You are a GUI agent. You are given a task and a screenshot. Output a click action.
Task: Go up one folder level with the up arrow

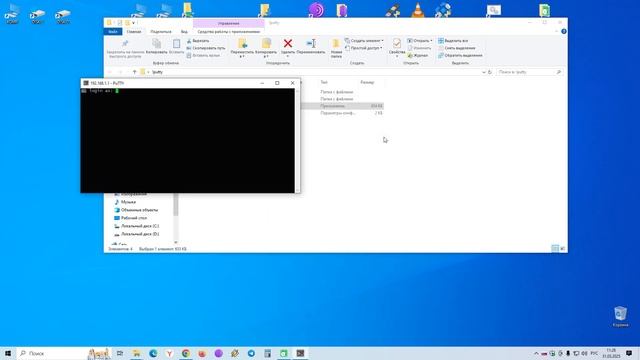(134, 72)
